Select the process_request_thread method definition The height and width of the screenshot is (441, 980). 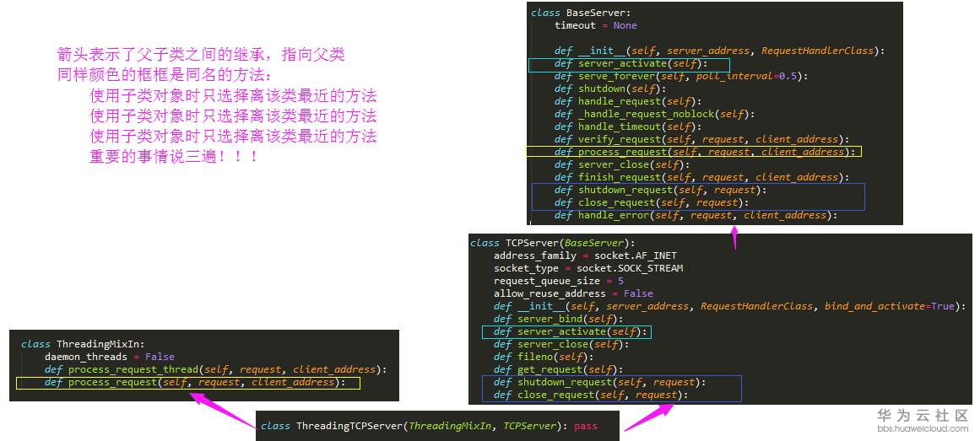(x=215, y=369)
